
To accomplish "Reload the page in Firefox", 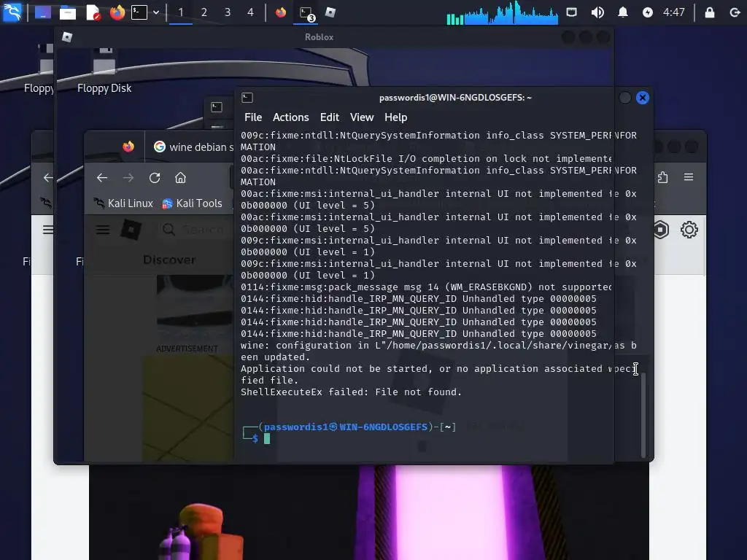I will click(x=155, y=178).
